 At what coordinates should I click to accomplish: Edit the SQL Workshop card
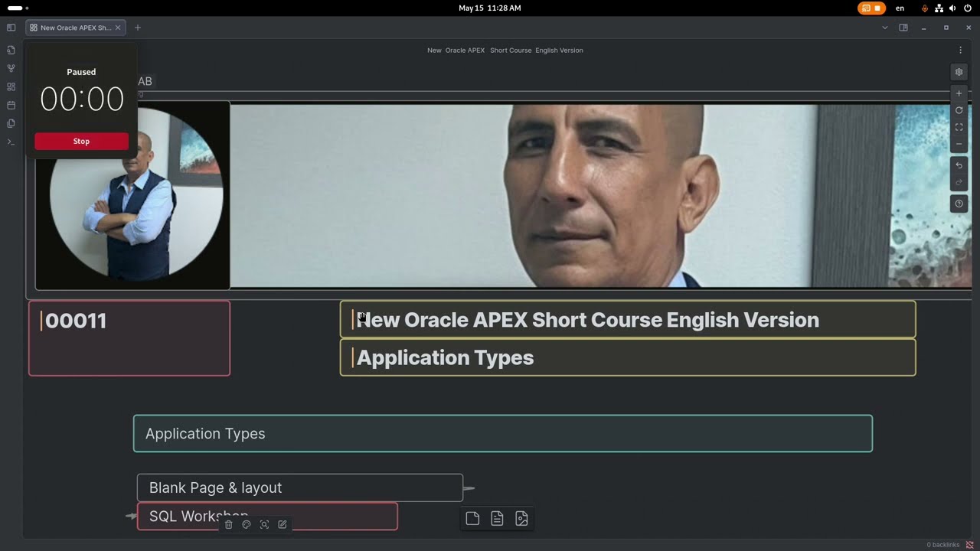(x=283, y=524)
